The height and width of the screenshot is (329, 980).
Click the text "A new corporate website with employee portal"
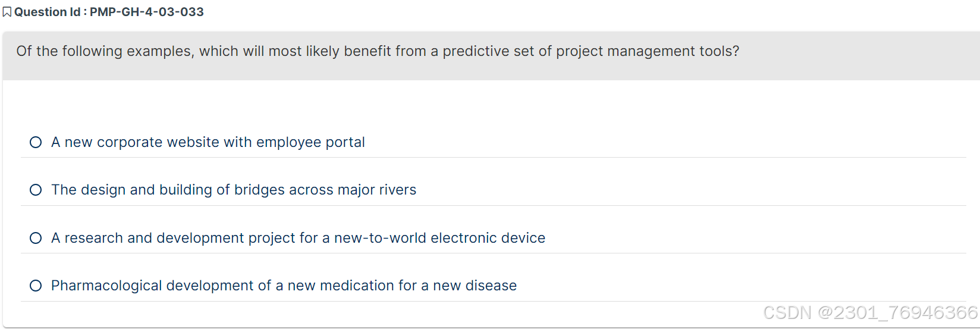[208, 142]
